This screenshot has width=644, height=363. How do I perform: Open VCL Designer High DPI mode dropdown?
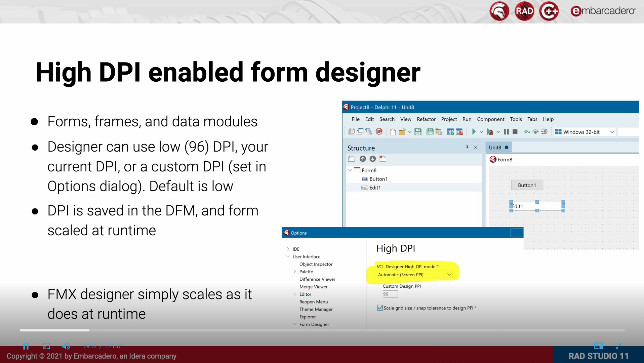coord(414,275)
